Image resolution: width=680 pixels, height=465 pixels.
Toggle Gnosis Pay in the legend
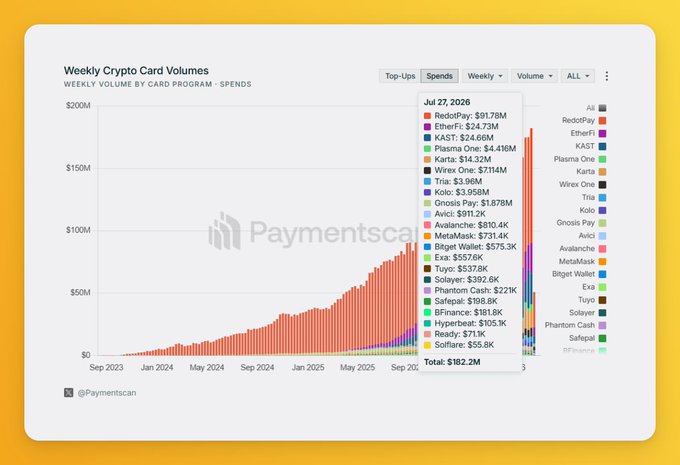click(x=581, y=223)
